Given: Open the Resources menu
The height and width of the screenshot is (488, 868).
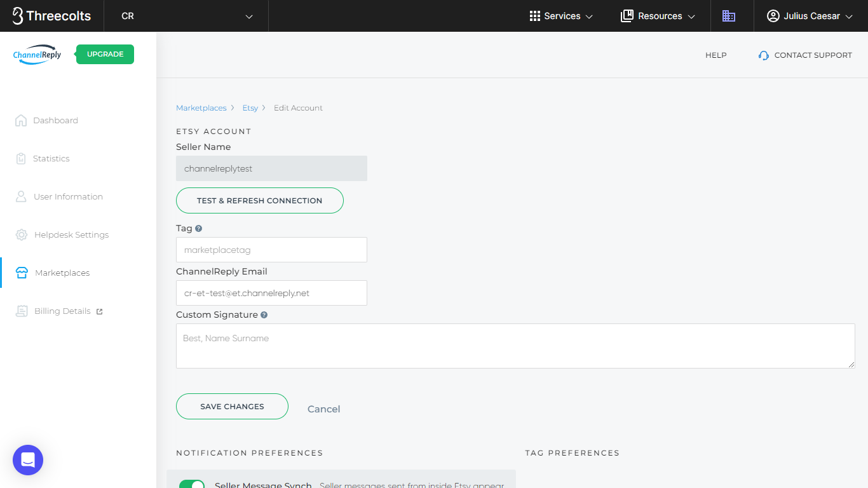Looking at the screenshot, I should (658, 16).
